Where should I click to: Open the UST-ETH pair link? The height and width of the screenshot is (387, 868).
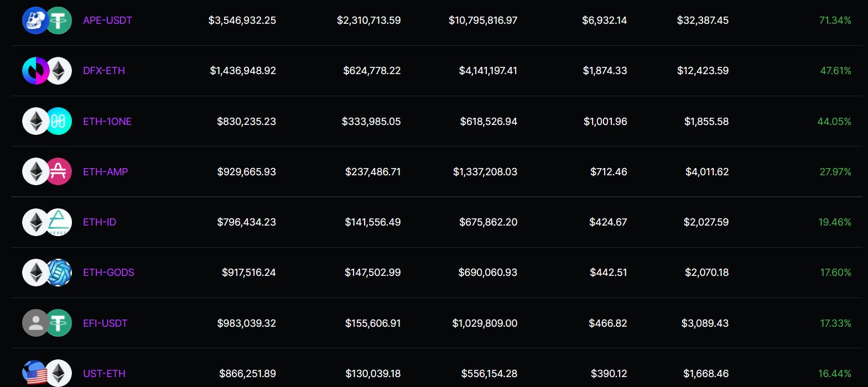pos(104,374)
